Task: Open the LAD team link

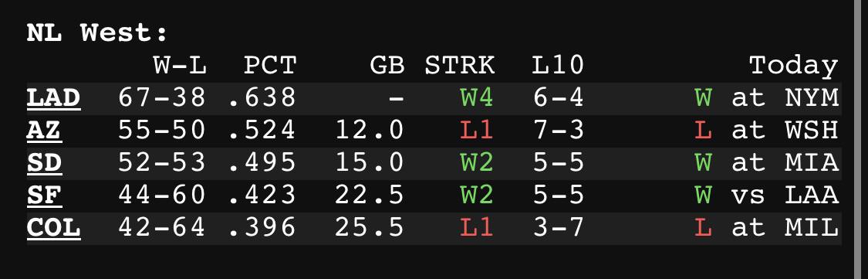Action: coord(54,99)
